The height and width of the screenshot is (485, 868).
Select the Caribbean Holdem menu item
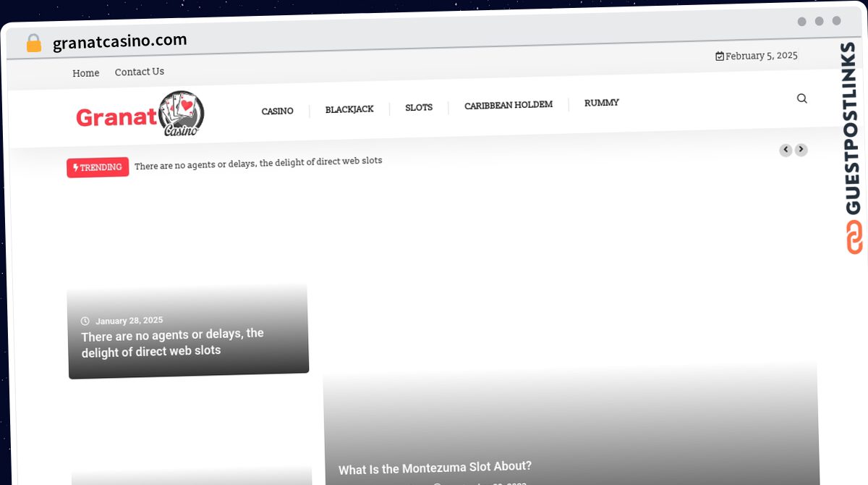pos(509,105)
